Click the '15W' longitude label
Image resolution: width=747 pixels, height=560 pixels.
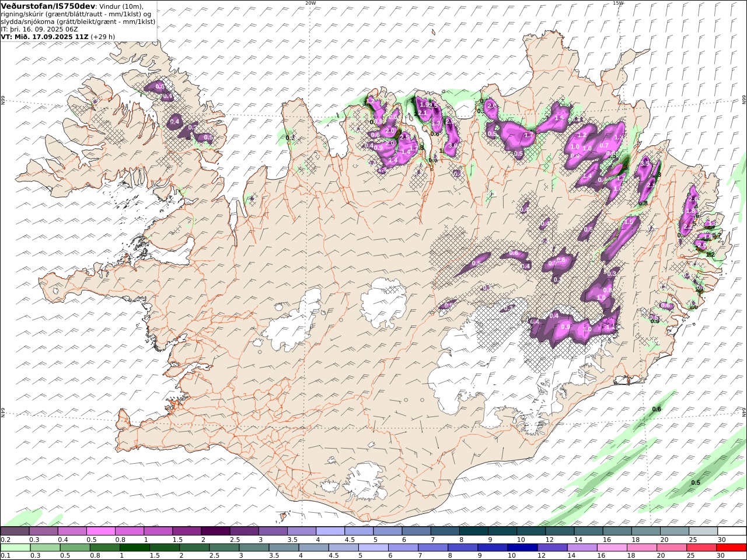[x=618, y=3]
